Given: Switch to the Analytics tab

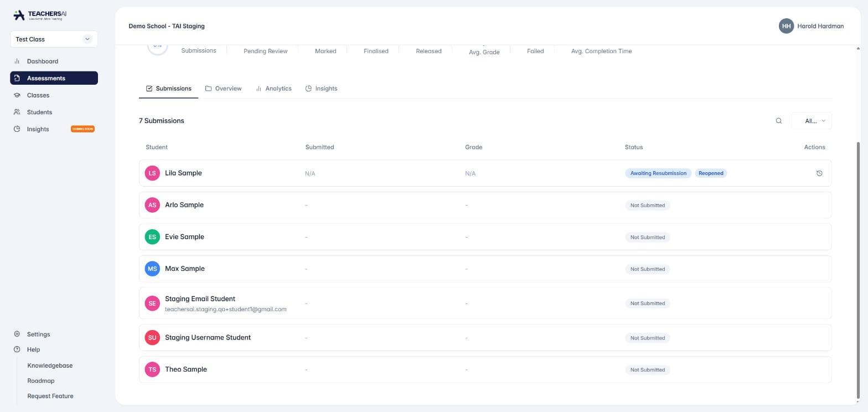Looking at the screenshot, I should pos(273,89).
